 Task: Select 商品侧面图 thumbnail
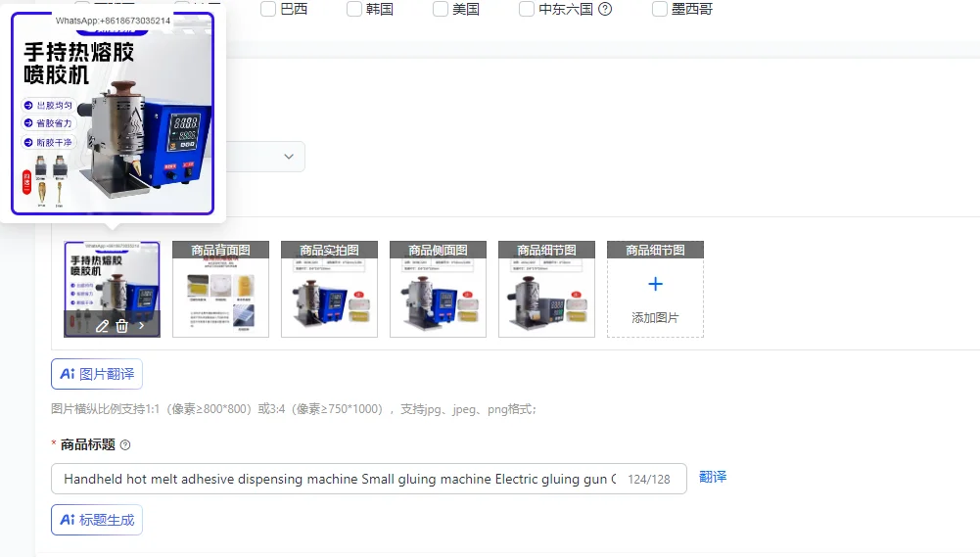(x=439, y=289)
